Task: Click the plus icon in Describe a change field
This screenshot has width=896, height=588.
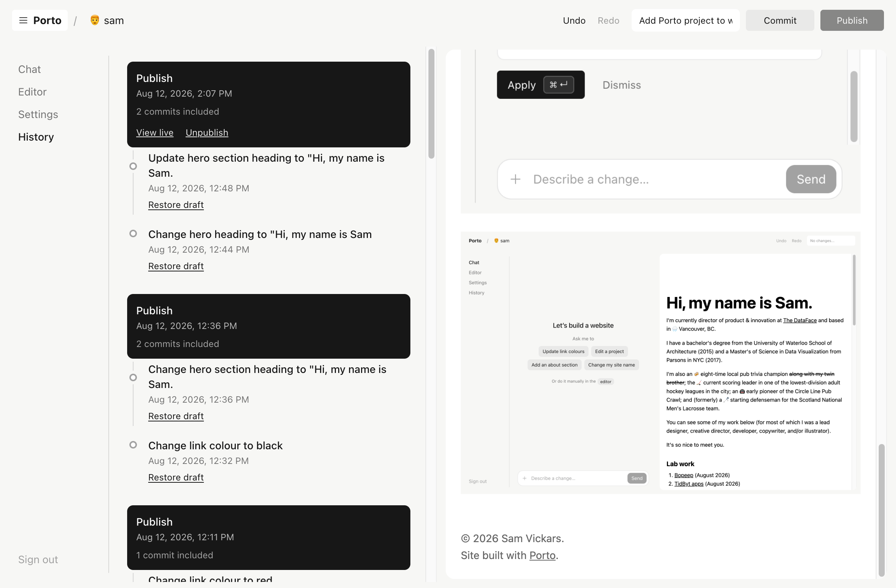Action: [515, 179]
